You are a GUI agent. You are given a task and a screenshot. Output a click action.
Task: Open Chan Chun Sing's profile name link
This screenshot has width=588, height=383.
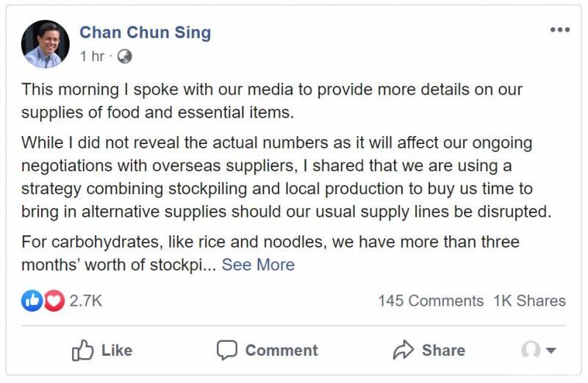coord(145,32)
